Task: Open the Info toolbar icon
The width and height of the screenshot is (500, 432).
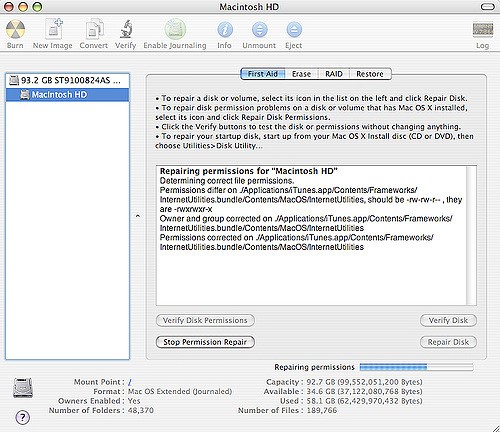Action: [225, 30]
